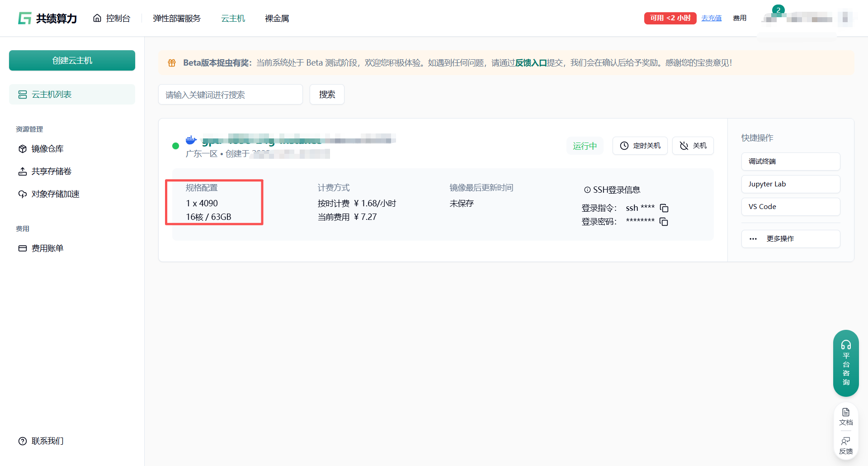Viewport: 868px width, 466px height.
Task: Click the 搜索 button
Action: (x=327, y=95)
